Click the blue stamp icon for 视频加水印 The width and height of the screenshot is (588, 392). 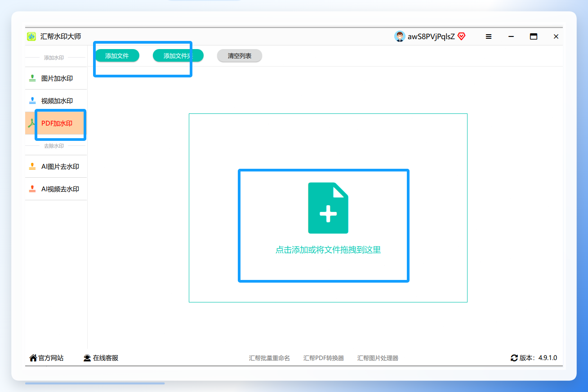pyautogui.click(x=32, y=101)
